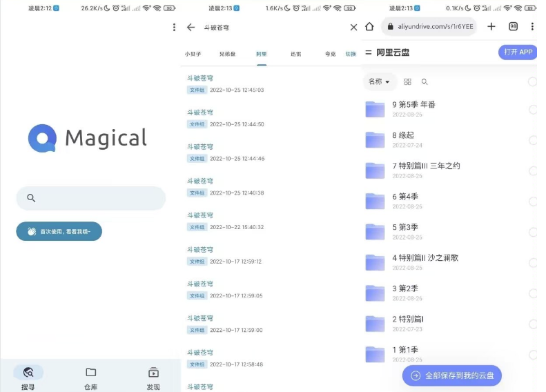Select the circle for 8 缘起
The height and width of the screenshot is (392, 546).
[x=533, y=140]
